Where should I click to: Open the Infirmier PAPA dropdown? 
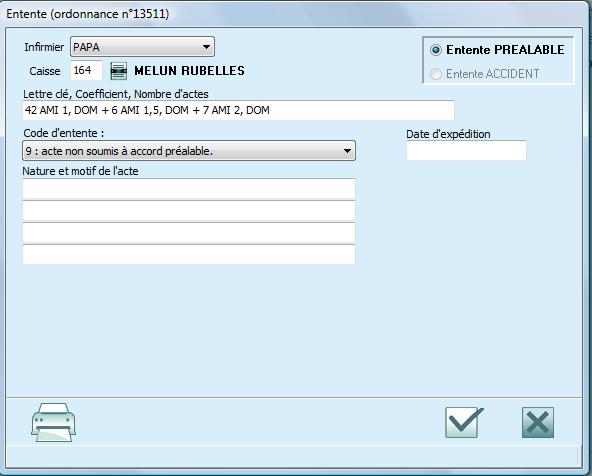(x=142, y=47)
